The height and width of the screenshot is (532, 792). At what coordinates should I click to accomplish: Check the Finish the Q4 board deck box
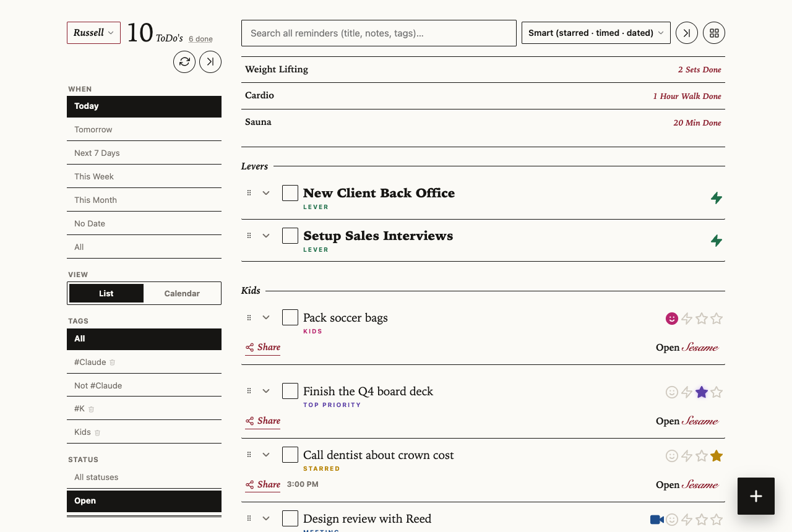coord(290,391)
